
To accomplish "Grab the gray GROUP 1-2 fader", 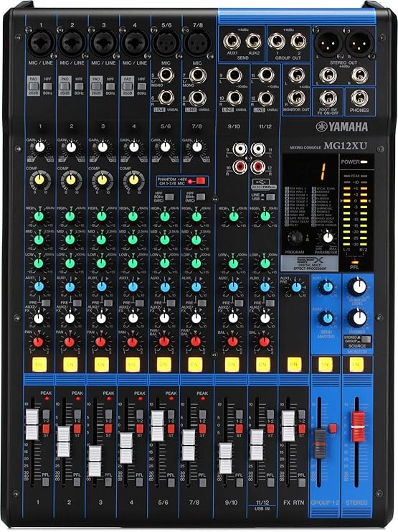I will click(x=319, y=444).
